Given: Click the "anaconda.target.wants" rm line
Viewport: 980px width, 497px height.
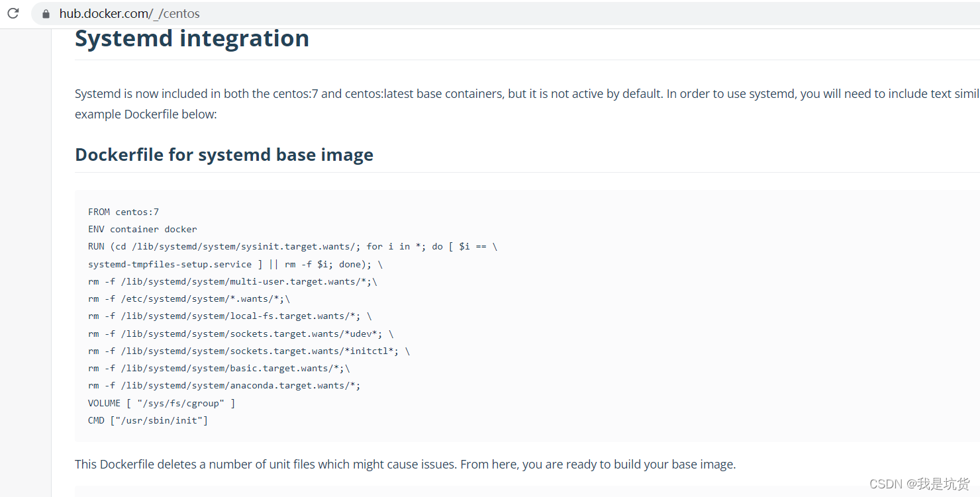Looking at the screenshot, I should click(x=224, y=385).
